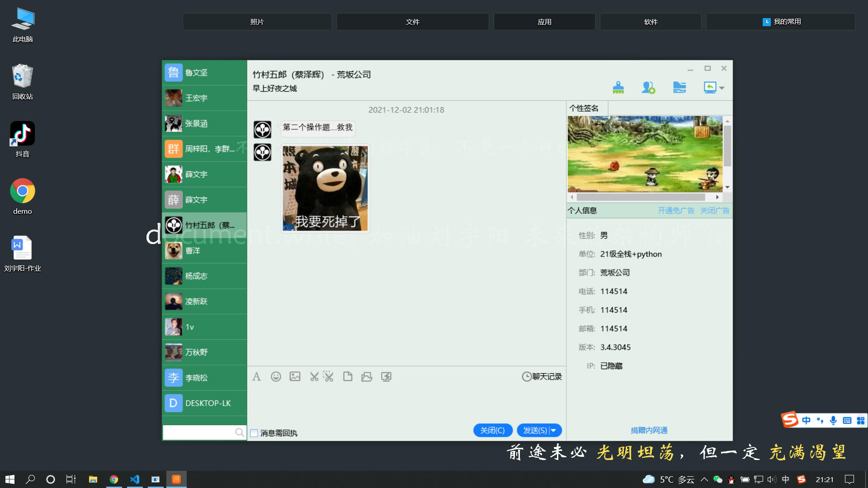Click the VS Code taskbar icon
Screen dimensions: 868x488
tap(135, 479)
